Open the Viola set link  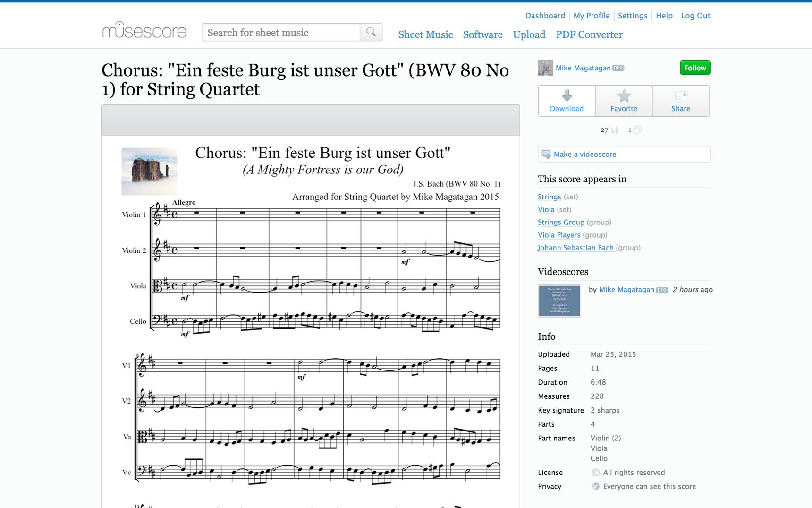coord(546,209)
